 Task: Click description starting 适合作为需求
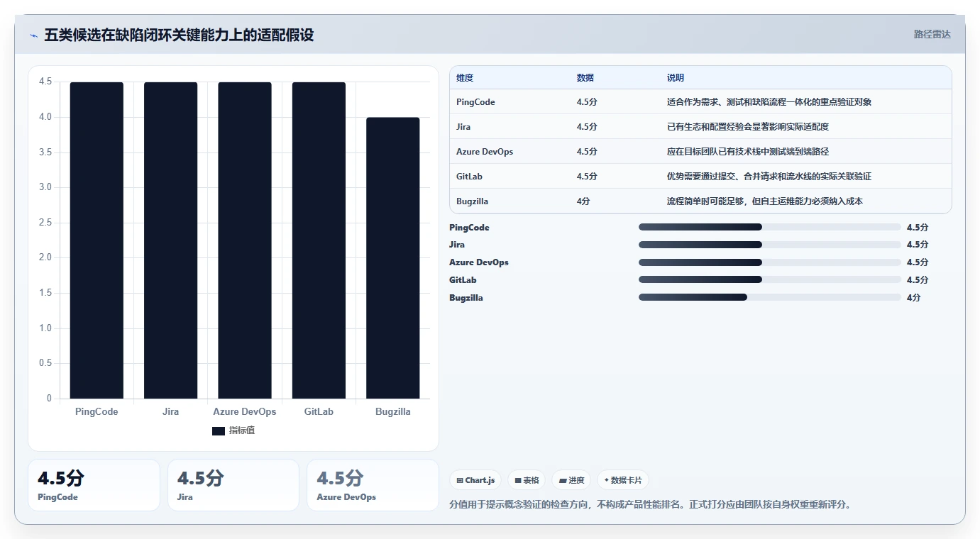pos(769,102)
